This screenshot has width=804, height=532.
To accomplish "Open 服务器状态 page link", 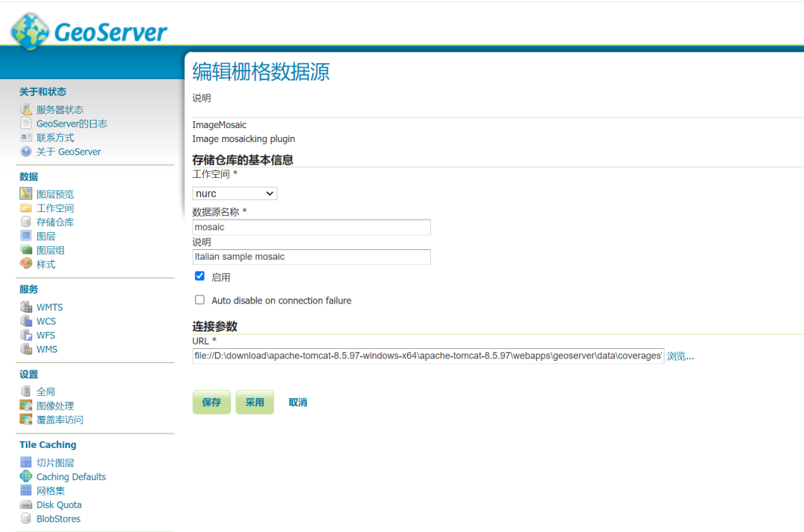I will (x=60, y=109).
